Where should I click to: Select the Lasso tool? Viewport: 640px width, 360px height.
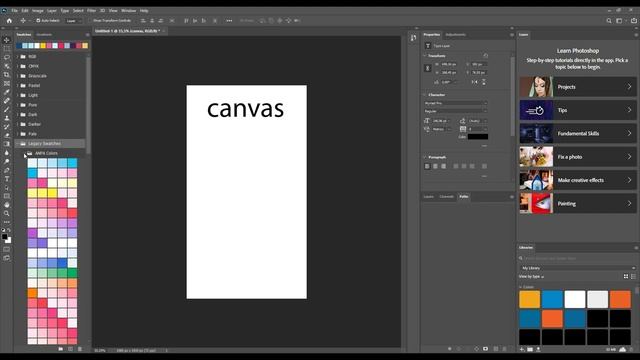tap(7, 57)
